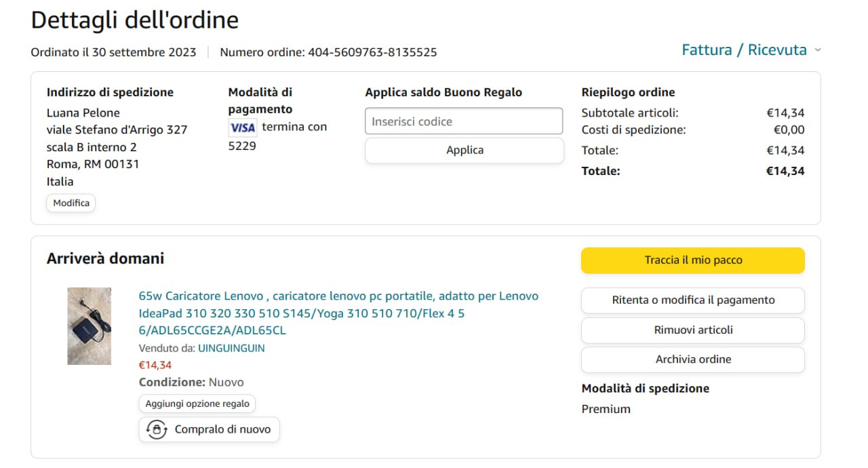Click the red €14,34 item price

tap(155, 365)
